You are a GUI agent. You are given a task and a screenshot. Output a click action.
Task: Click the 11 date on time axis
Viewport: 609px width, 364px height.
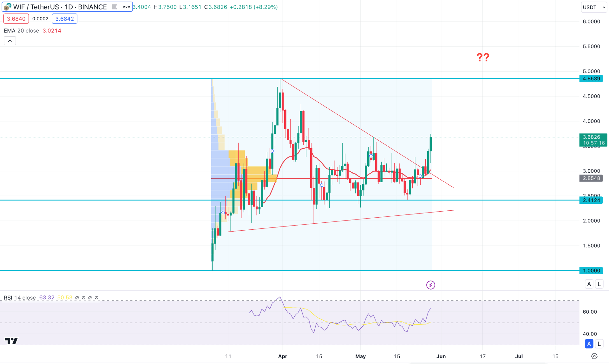pos(228,356)
